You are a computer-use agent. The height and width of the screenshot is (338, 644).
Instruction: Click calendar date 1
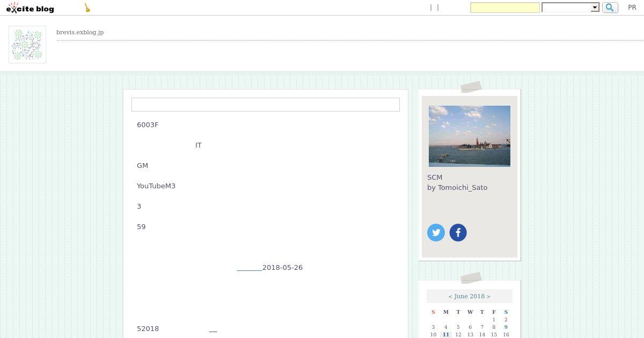pyautogui.click(x=494, y=320)
